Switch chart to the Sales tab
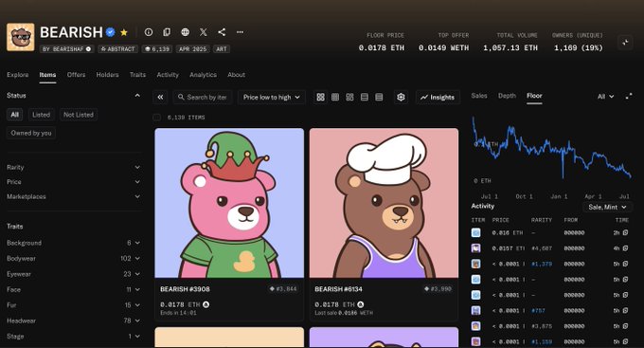Viewport: 644px width, 348px height. pos(479,96)
